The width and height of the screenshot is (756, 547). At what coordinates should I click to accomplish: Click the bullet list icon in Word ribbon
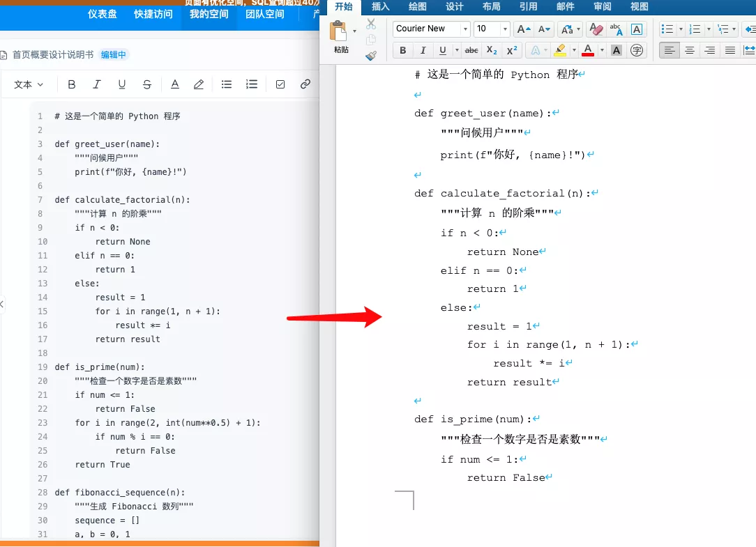[667, 29]
